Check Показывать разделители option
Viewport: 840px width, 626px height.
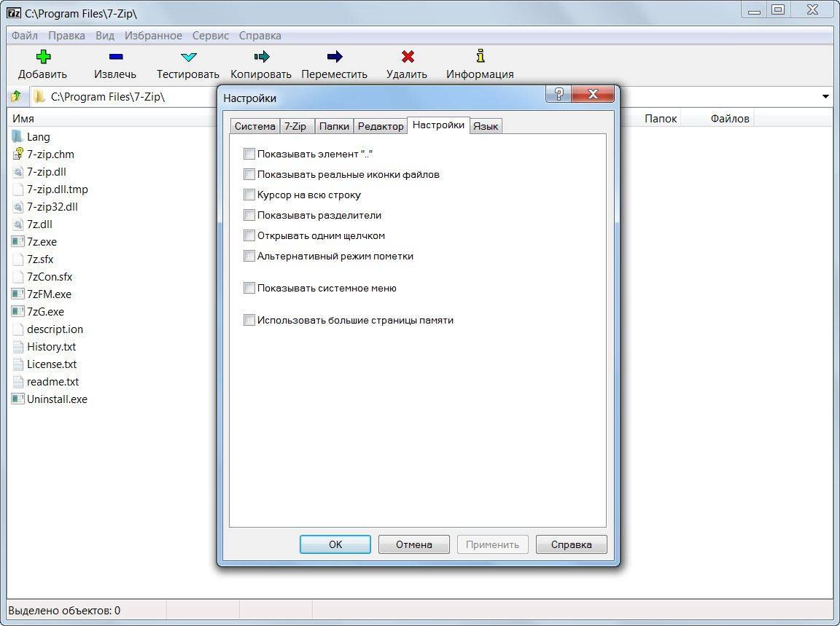pos(249,215)
